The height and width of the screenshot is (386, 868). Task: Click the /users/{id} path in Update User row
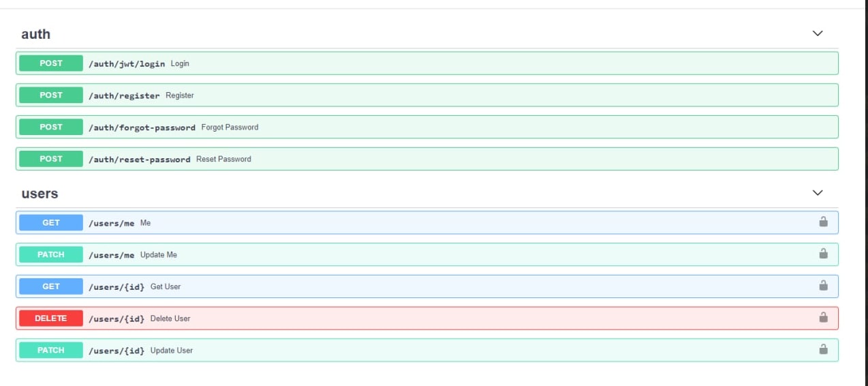tap(117, 351)
